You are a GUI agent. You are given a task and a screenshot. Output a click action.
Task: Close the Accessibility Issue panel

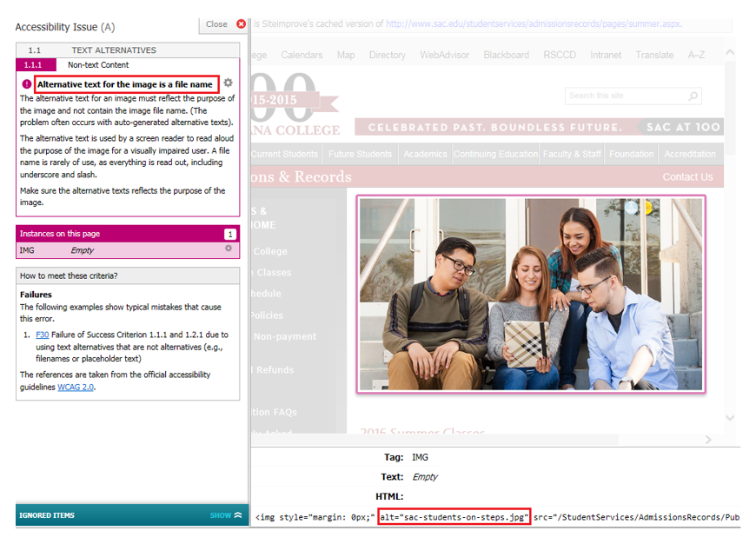click(223, 24)
